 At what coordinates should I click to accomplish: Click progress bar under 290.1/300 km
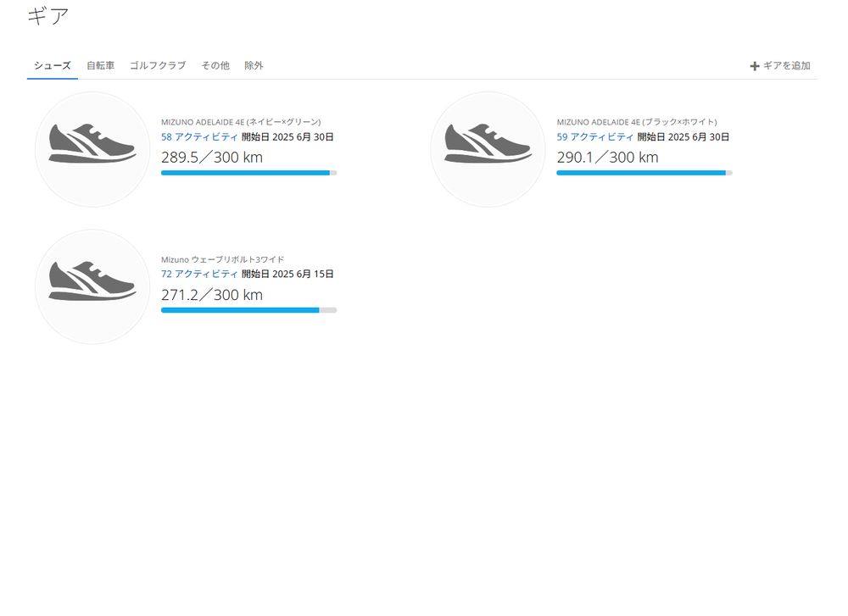point(644,173)
